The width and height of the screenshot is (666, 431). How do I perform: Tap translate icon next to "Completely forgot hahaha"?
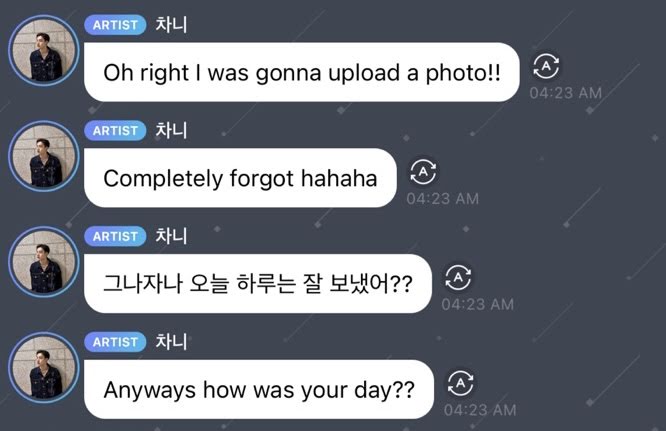423,172
